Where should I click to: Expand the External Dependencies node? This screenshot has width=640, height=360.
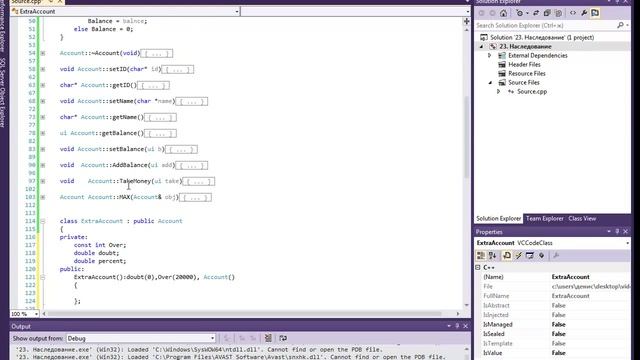490,55
